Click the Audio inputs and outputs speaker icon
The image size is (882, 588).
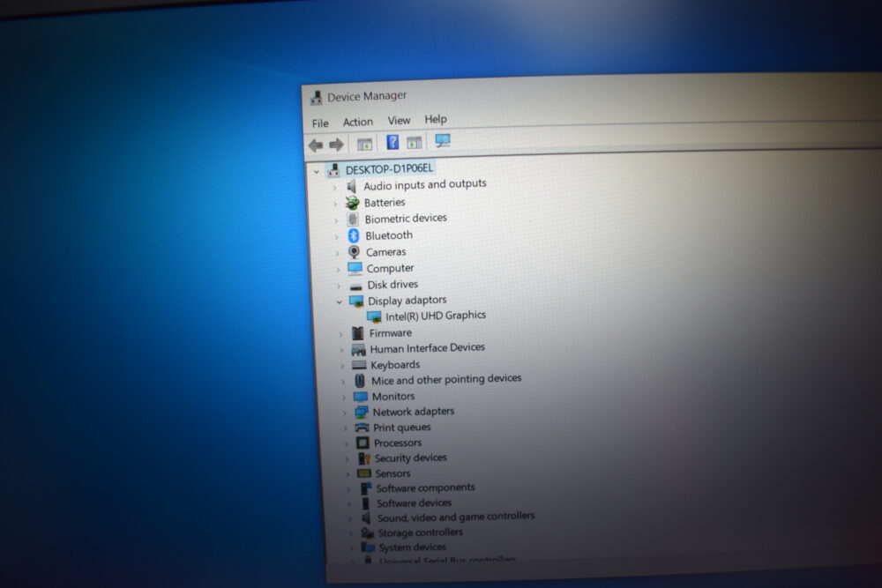[352, 186]
